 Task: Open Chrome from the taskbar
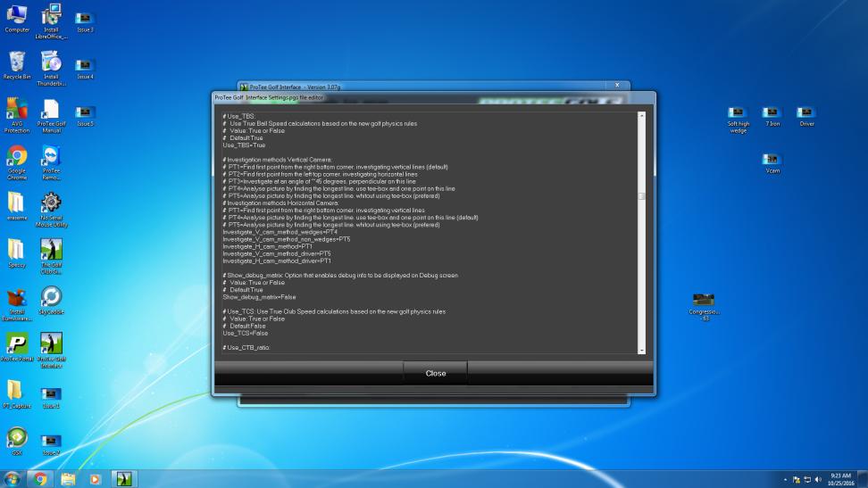point(40,478)
